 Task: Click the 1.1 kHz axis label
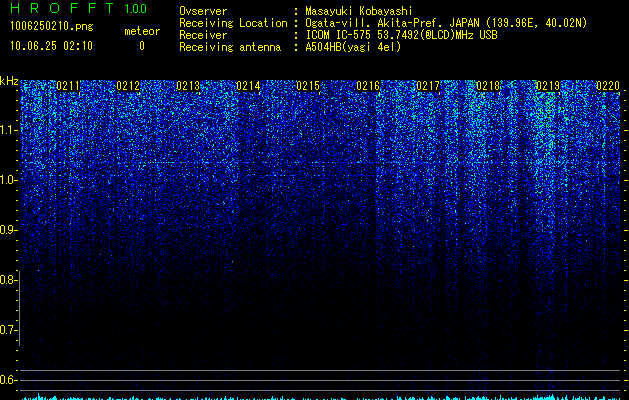(8, 130)
